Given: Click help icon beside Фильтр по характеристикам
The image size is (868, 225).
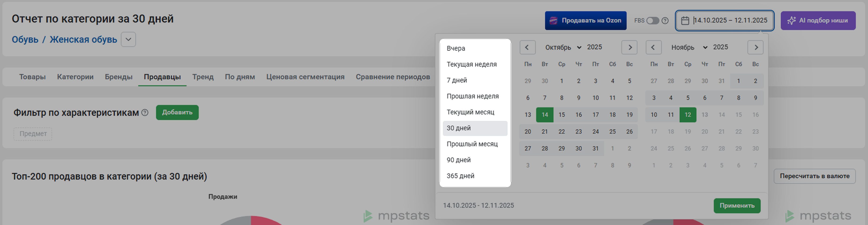Looking at the screenshot, I should tap(145, 112).
